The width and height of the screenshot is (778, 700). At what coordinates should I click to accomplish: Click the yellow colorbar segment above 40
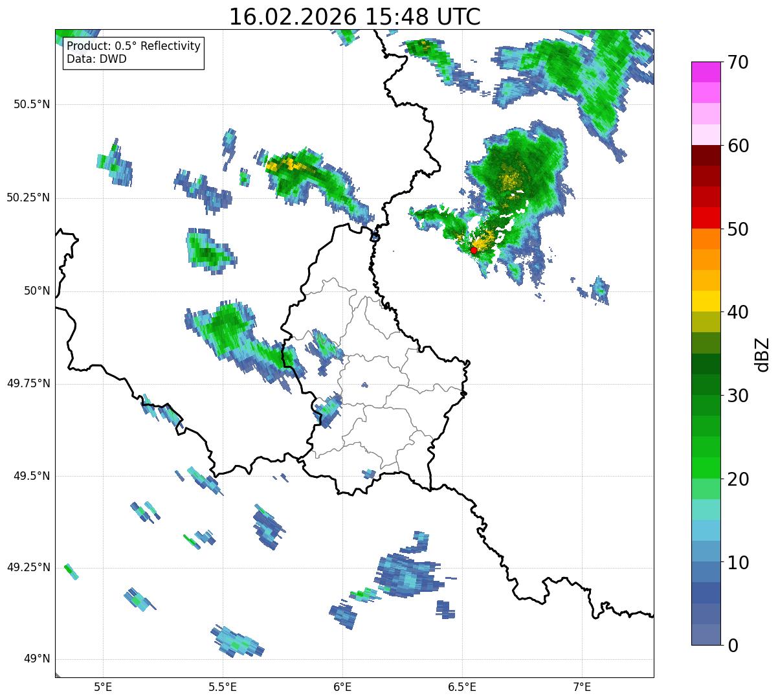click(x=706, y=302)
